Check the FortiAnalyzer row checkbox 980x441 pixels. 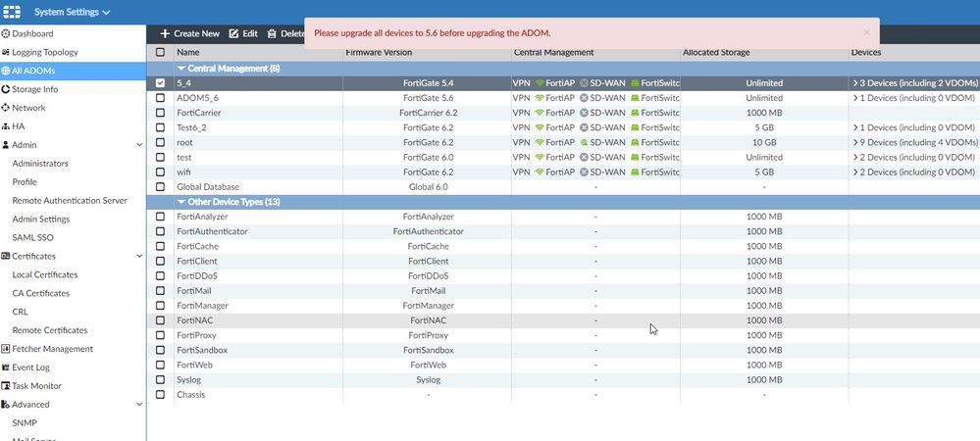(161, 217)
